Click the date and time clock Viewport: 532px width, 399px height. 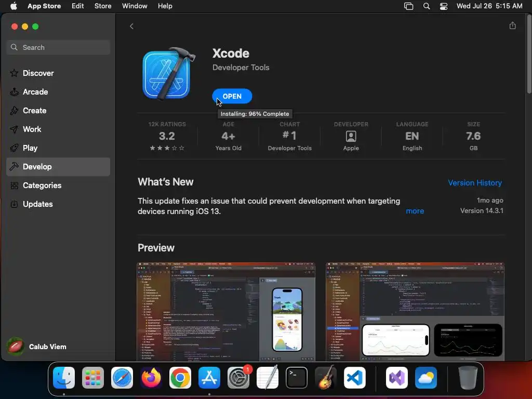pos(489,6)
